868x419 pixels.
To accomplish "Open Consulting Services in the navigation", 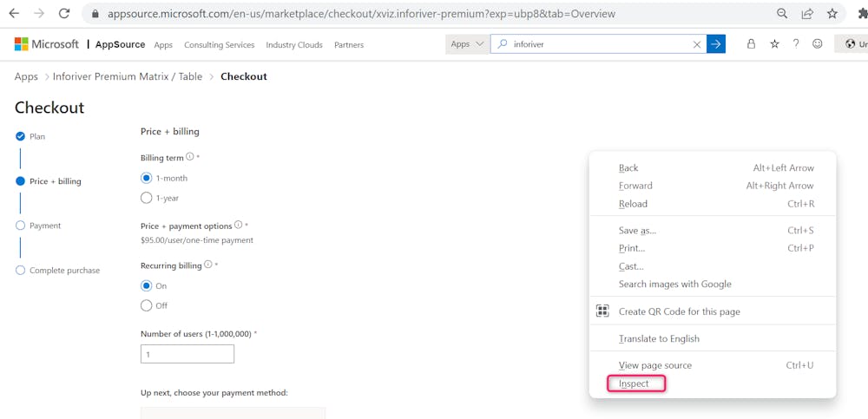I will 220,45.
